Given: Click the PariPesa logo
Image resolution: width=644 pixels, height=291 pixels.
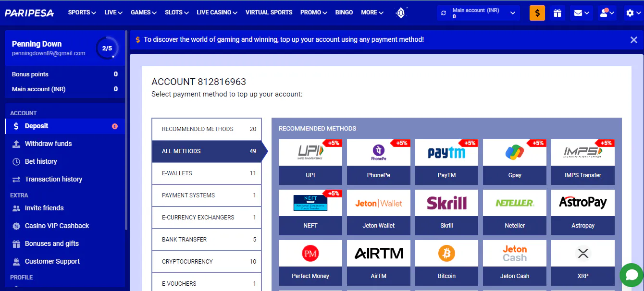Looking at the screenshot, I should click(x=29, y=12).
